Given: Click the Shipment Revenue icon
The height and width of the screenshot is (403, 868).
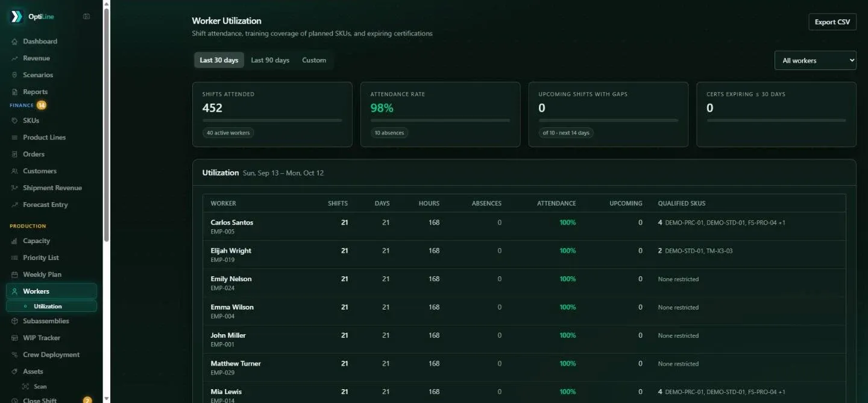Looking at the screenshot, I should 14,188.
